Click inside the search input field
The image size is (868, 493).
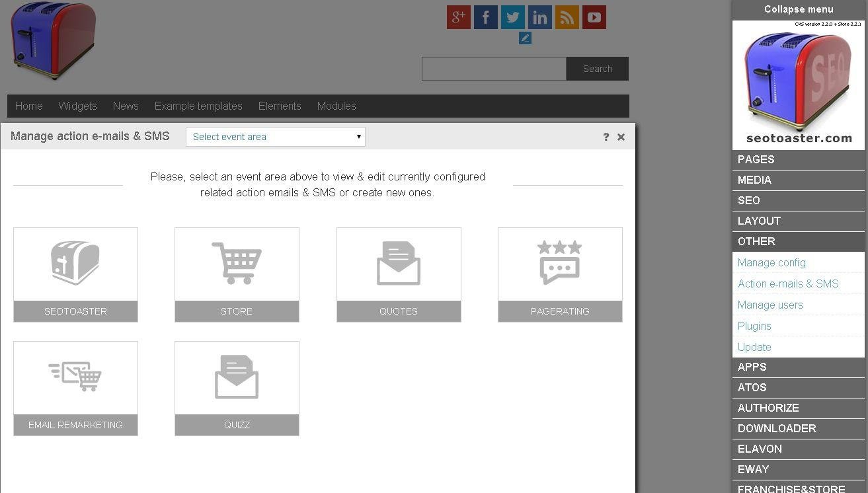494,68
